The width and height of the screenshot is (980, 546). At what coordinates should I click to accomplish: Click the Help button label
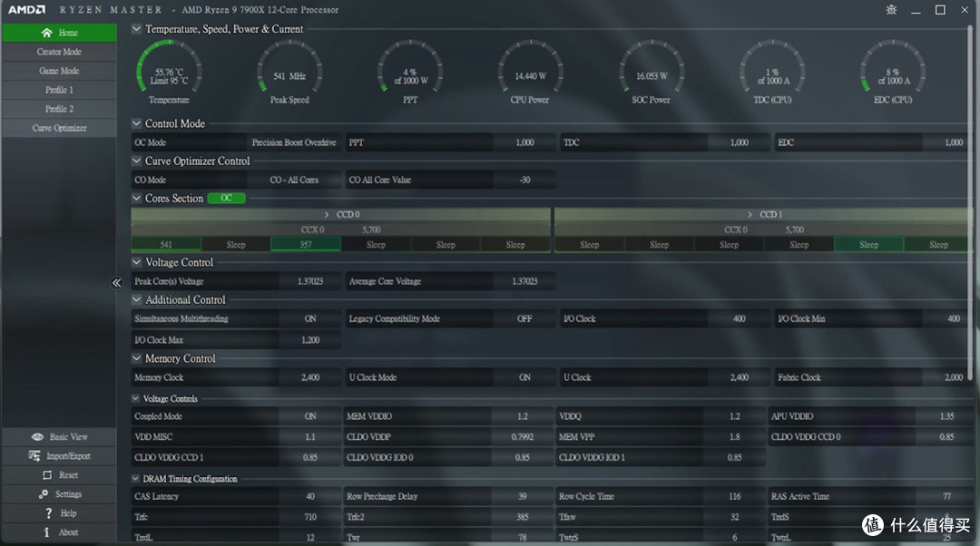coord(68,512)
